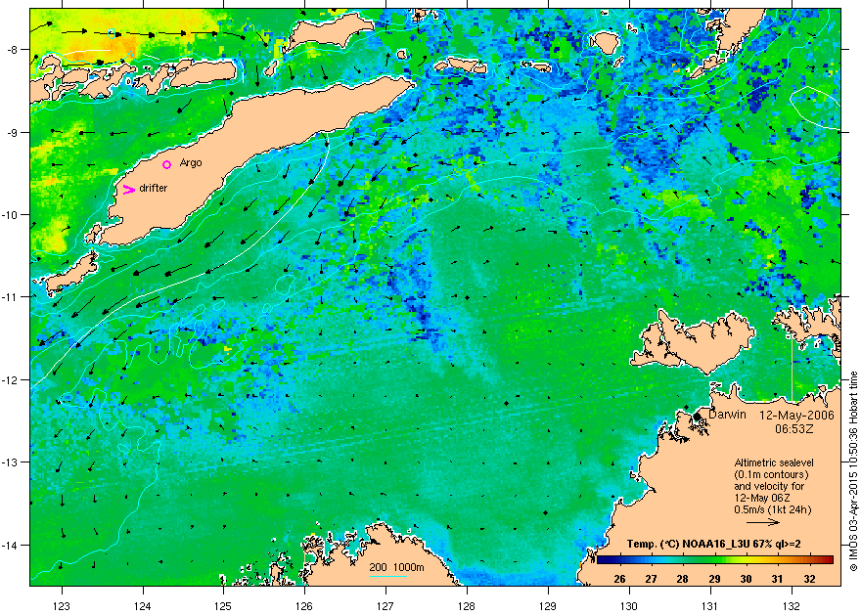Viewport: 861px width, 616px height.
Task: Click the color bar tick label 29
Action: pos(714,579)
